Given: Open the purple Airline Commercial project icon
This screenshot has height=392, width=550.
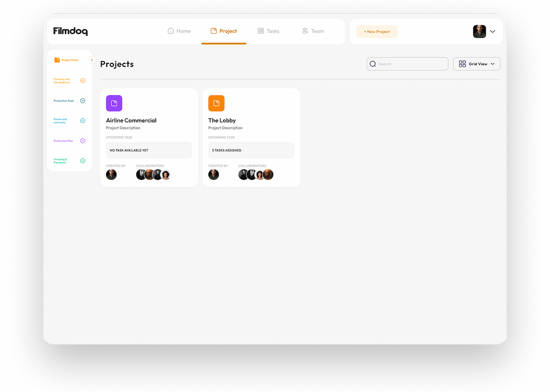Looking at the screenshot, I should click(x=114, y=103).
